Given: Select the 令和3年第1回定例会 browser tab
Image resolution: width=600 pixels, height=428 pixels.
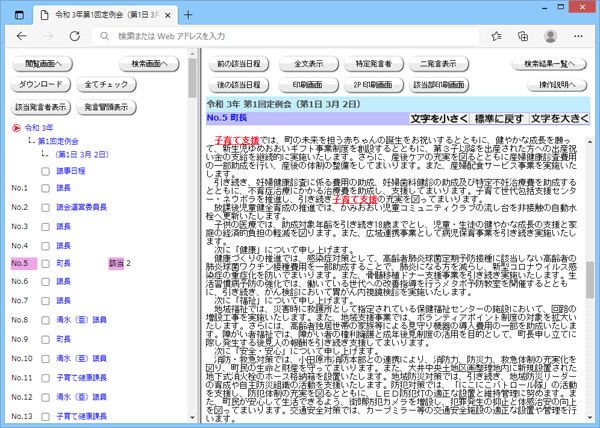Looking at the screenshot, I should 106,15.
